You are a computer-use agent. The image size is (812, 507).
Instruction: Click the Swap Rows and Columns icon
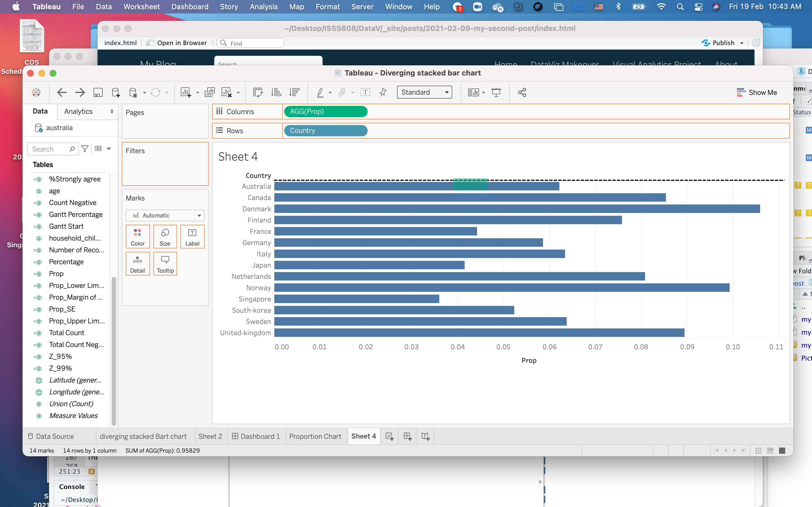[257, 92]
